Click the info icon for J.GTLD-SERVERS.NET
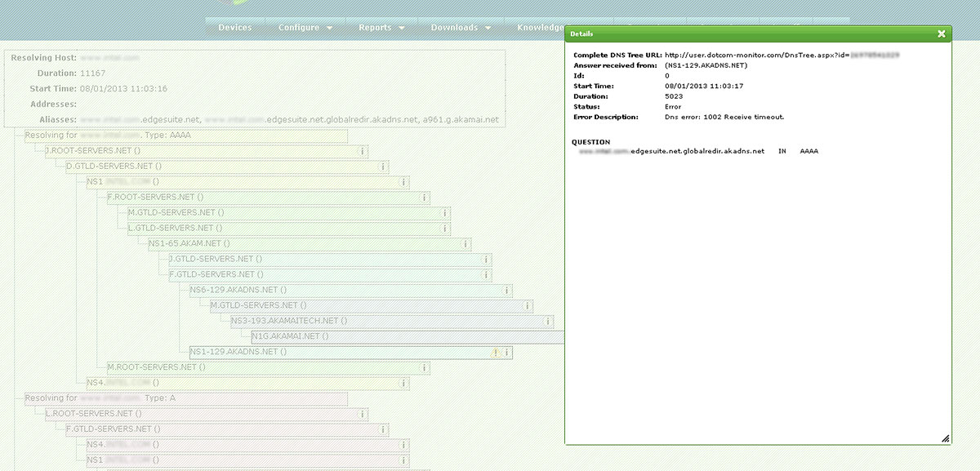Screen dimensions: 980x471 click(487, 260)
